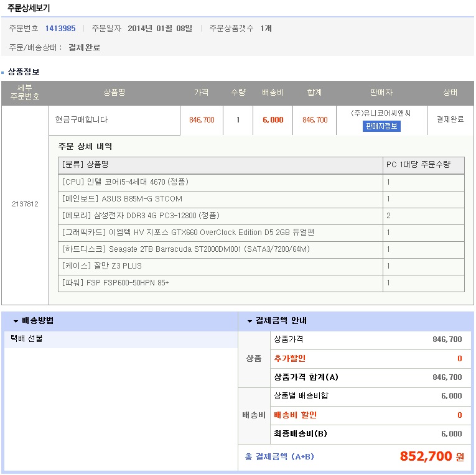Screen dimensions: 476x475
Task: Select sub-order number 2137812
Action: [25, 204]
